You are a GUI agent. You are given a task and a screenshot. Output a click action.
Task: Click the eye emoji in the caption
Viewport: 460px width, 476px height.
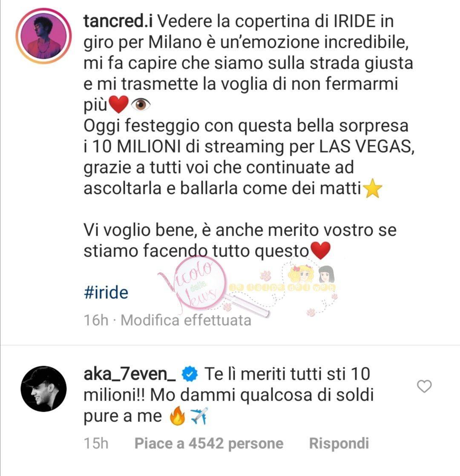(x=141, y=105)
